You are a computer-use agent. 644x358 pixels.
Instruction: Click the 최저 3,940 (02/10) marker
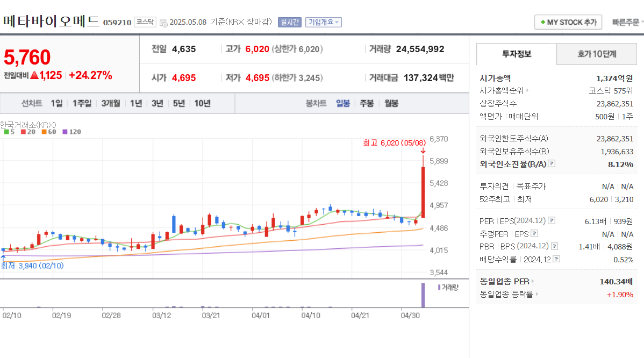[x=32, y=266]
